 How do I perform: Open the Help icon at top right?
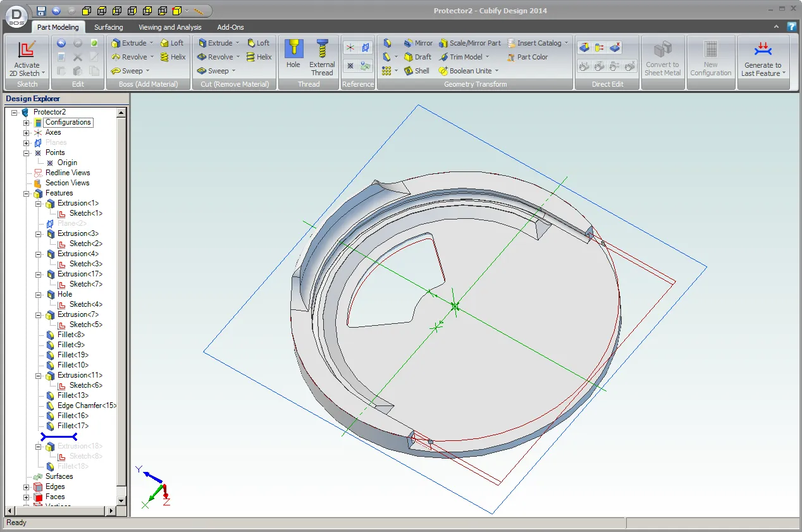pos(791,27)
